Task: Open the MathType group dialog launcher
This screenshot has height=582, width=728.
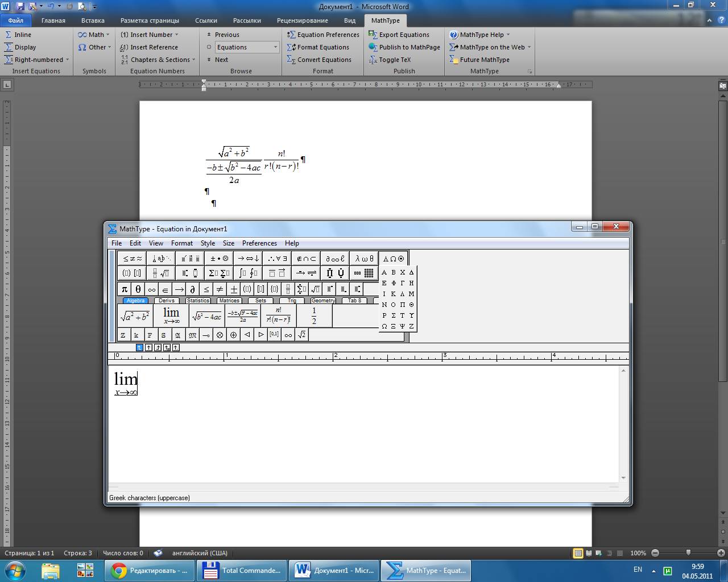Action: click(x=530, y=72)
